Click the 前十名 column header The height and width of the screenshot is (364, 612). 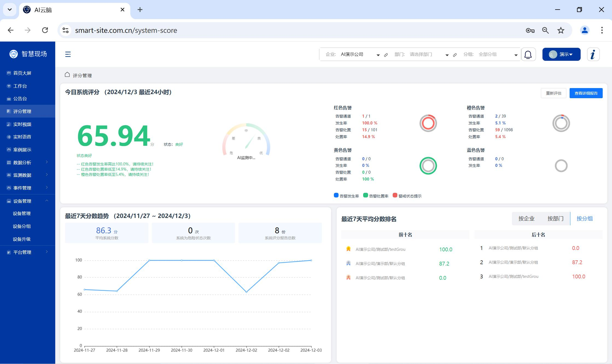(x=405, y=235)
